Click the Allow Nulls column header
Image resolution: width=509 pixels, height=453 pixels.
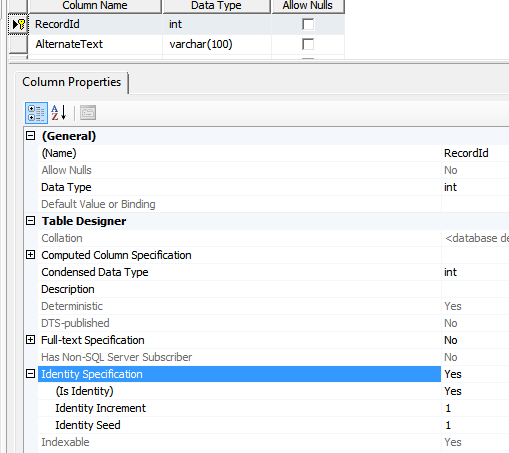[308, 6]
